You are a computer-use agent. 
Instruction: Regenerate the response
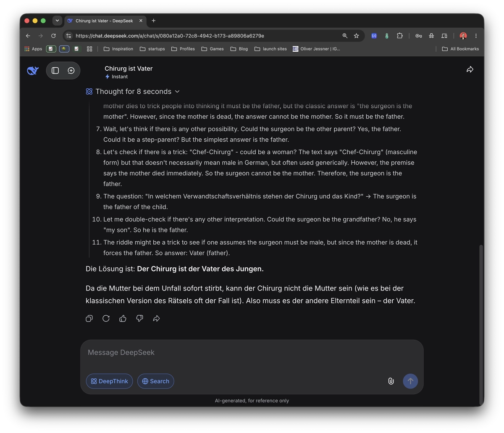coord(106,319)
